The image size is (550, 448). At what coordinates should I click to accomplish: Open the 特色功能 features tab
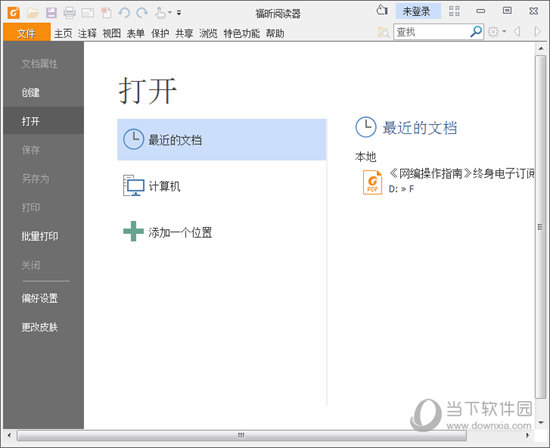point(242,34)
